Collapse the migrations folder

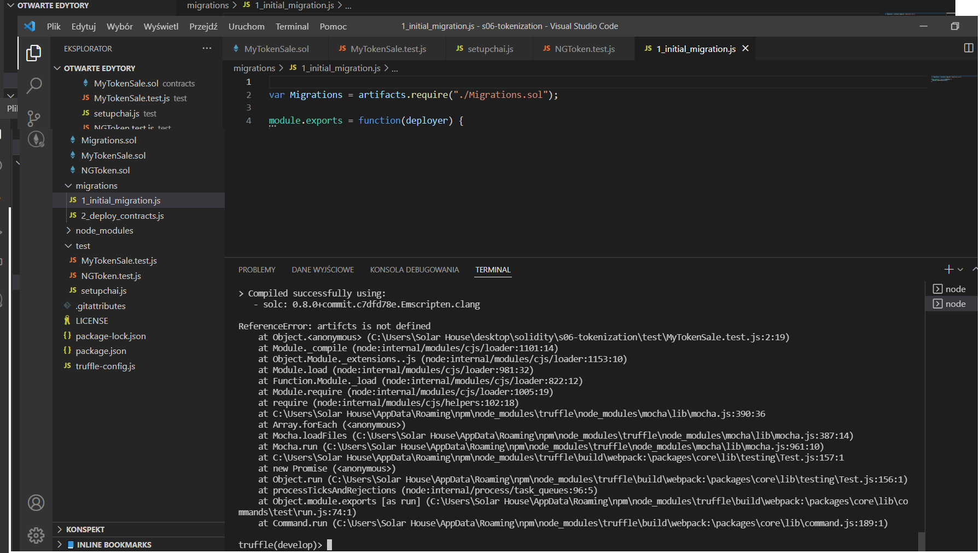96,185
